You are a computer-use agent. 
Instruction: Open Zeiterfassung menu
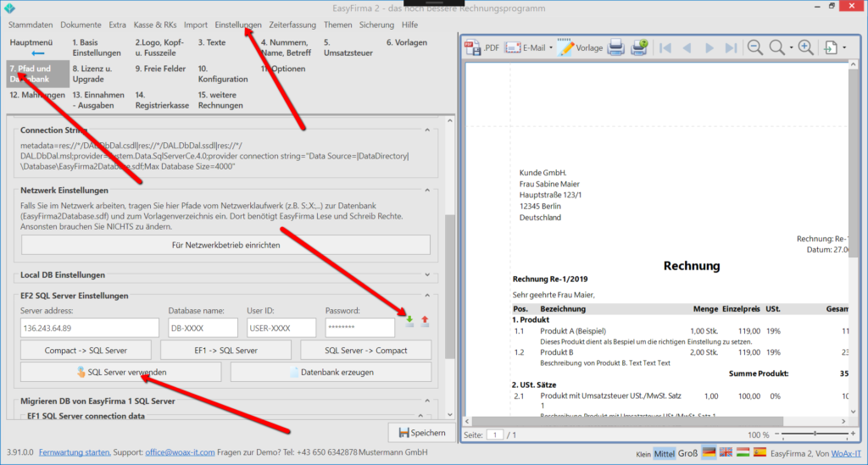click(x=292, y=25)
